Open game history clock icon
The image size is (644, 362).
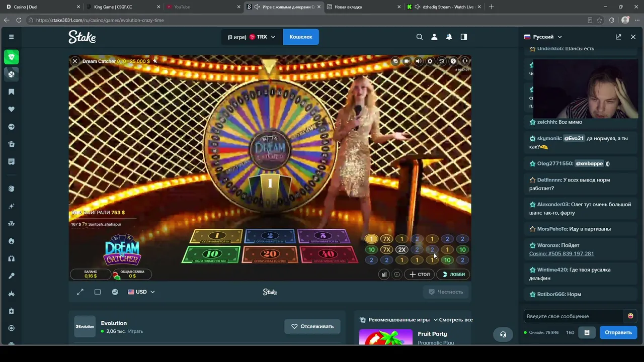pyautogui.click(x=442, y=61)
